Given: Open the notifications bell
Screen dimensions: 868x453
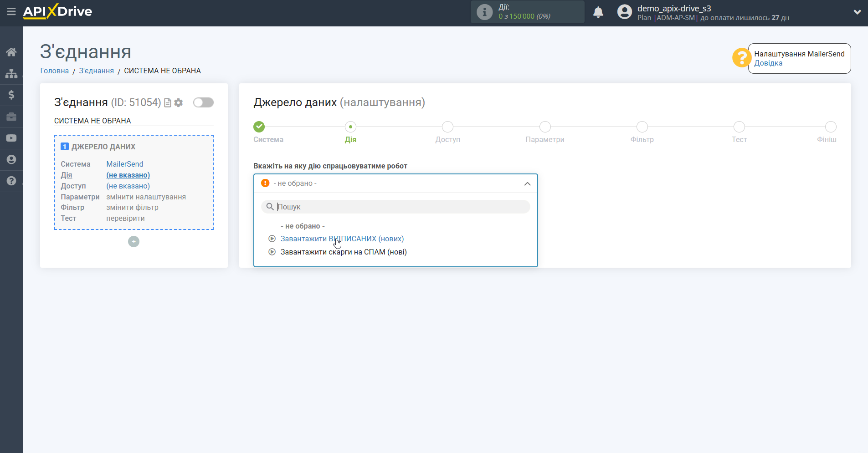Looking at the screenshot, I should pos(598,12).
